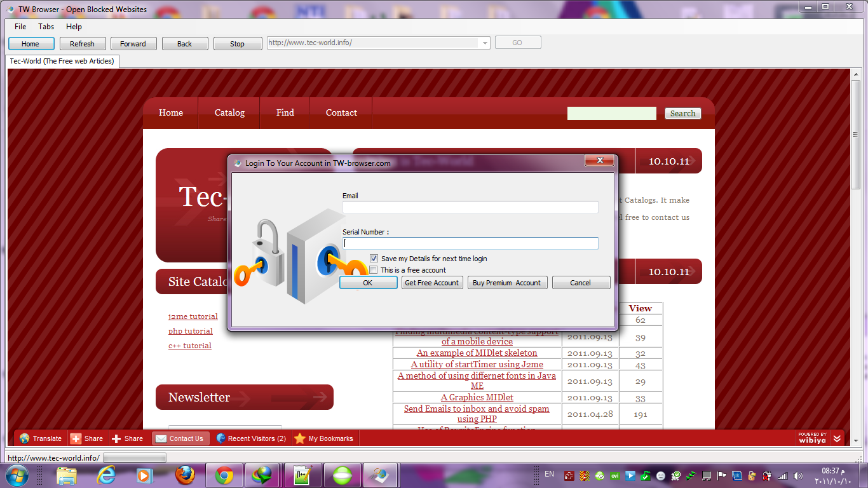Open My Bookmarks star item

click(324, 438)
